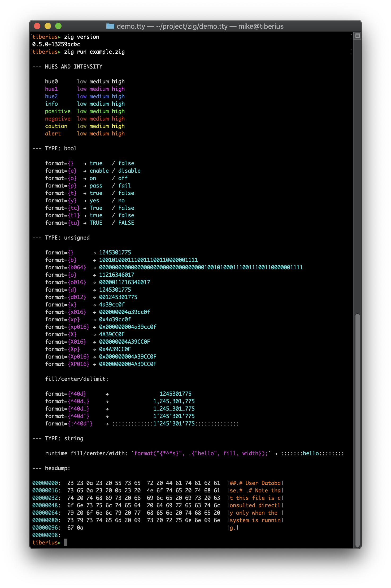Click the red close window button
391x588 pixels.
point(37,26)
